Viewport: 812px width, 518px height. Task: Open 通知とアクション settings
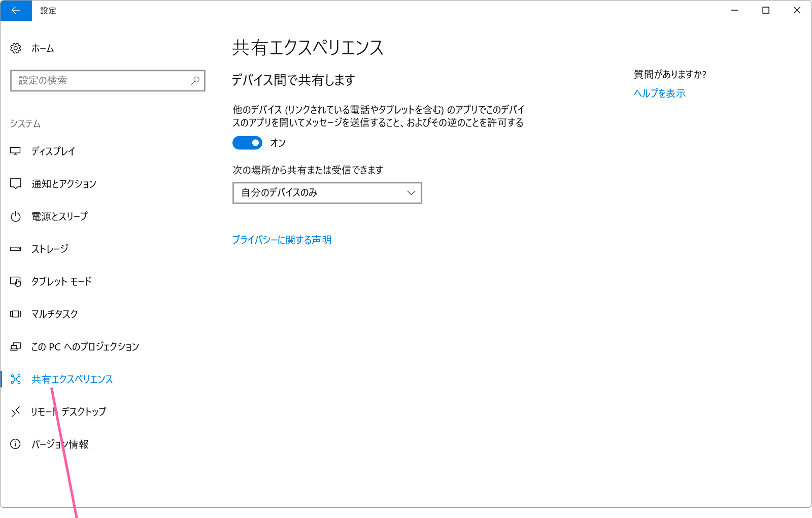click(64, 184)
